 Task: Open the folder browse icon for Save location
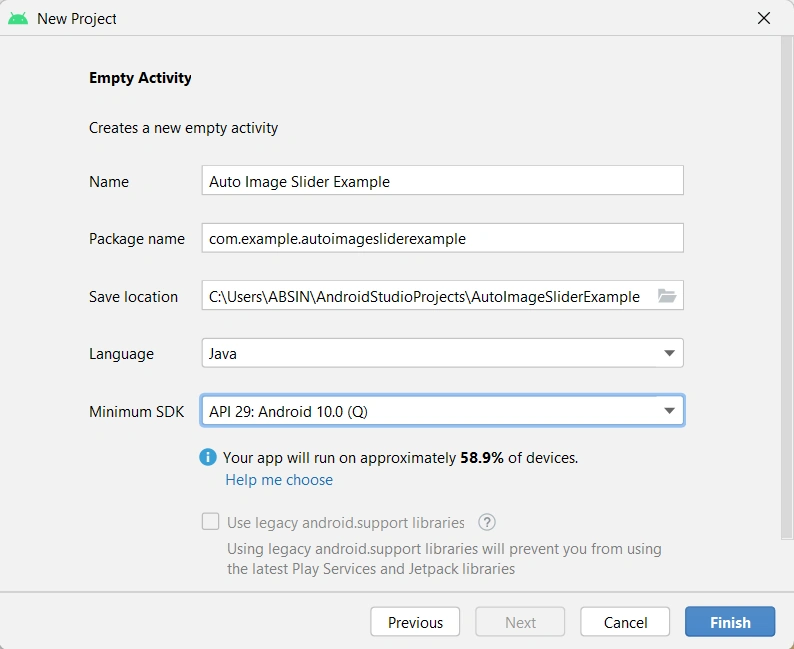(667, 296)
